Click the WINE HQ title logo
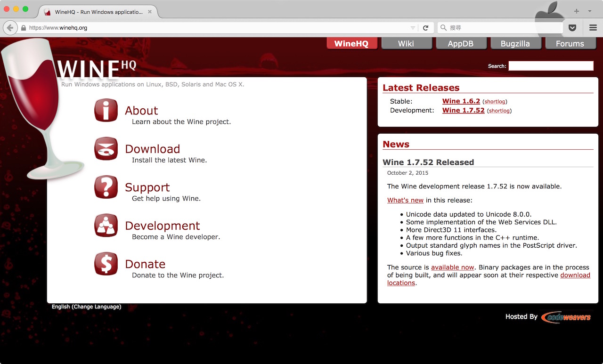Screen dimensions: 603x364 (x=97, y=69)
